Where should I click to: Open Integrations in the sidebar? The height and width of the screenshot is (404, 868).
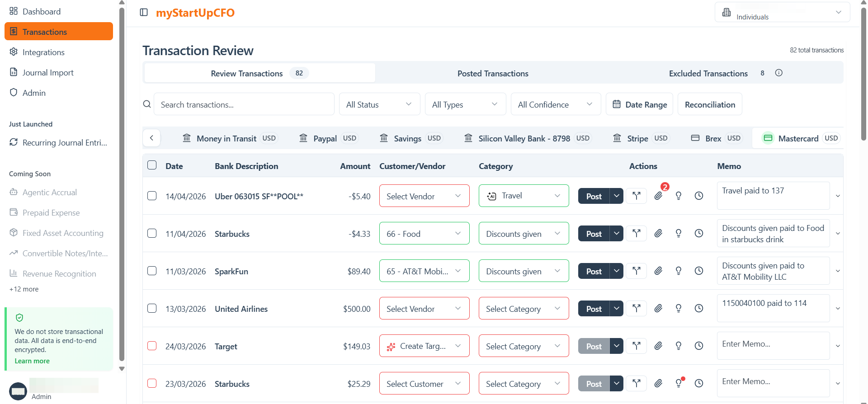click(59, 52)
